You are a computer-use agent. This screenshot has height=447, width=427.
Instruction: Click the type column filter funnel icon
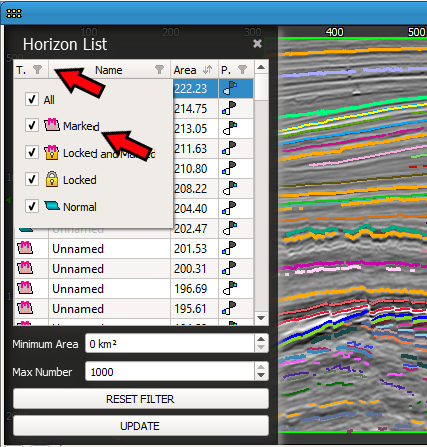[37, 70]
